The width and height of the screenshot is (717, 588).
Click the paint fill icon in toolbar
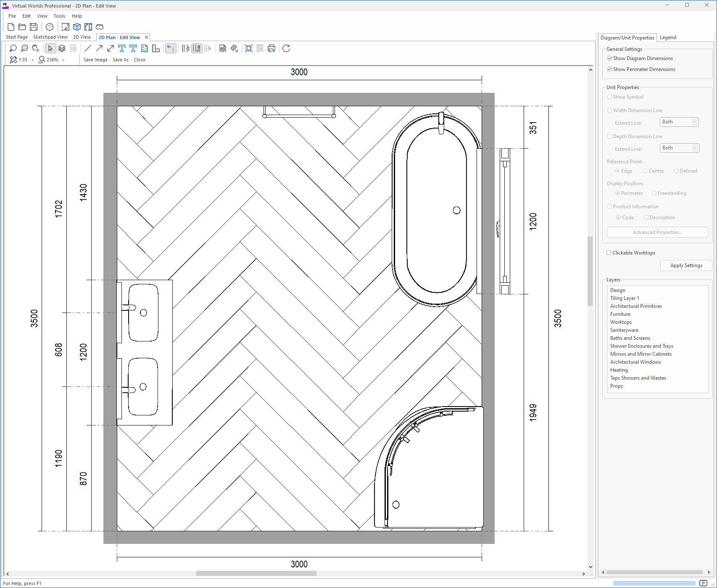point(234,48)
